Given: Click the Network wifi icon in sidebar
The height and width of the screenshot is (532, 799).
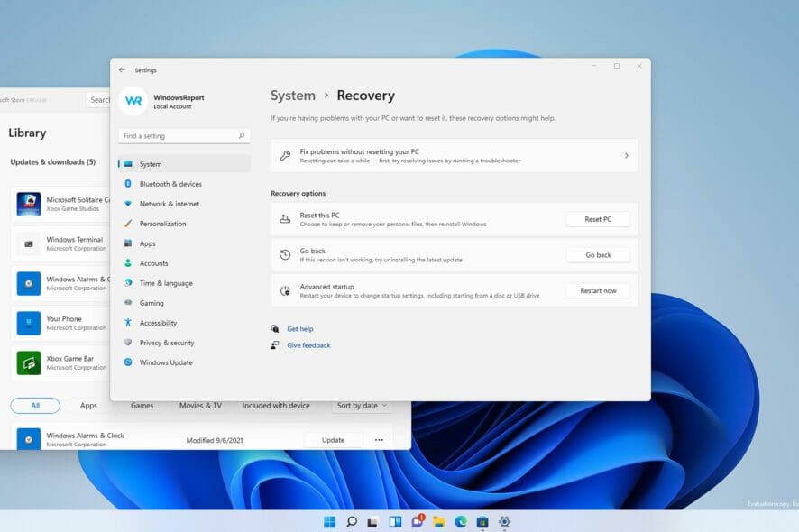Looking at the screenshot, I should 128,203.
